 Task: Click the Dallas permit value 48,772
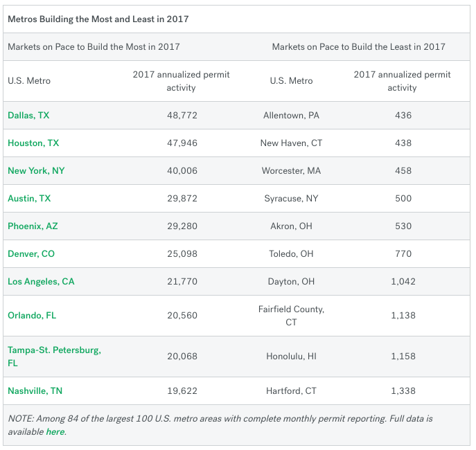182,116
